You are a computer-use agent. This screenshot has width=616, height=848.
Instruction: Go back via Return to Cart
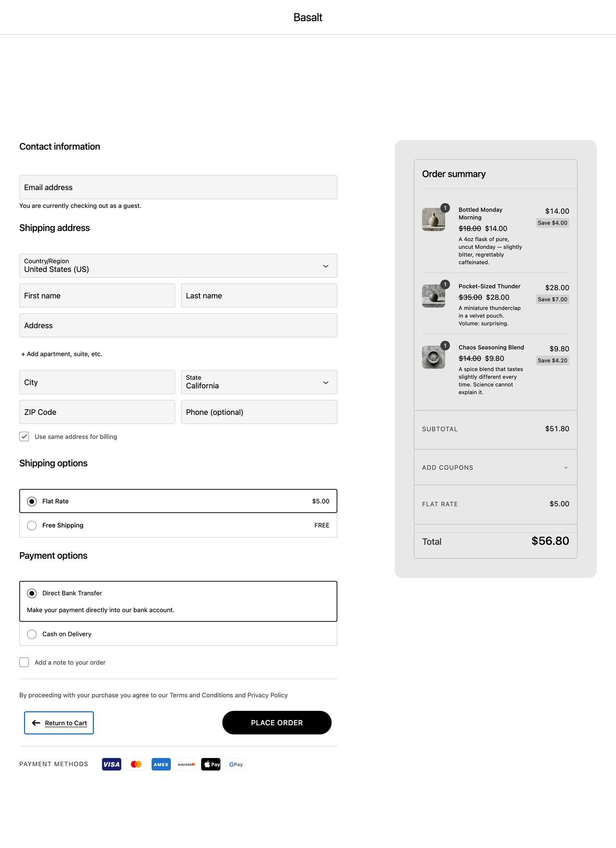[x=59, y=723]
